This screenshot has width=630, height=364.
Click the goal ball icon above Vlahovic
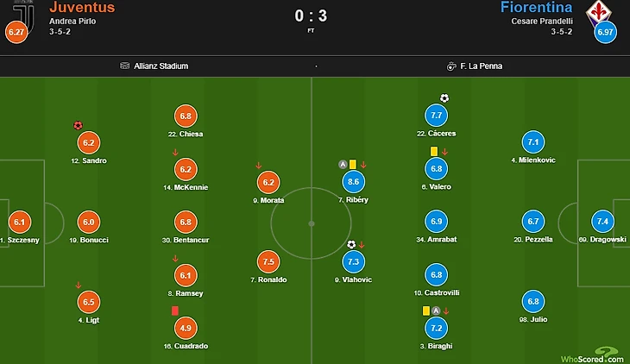351,244
